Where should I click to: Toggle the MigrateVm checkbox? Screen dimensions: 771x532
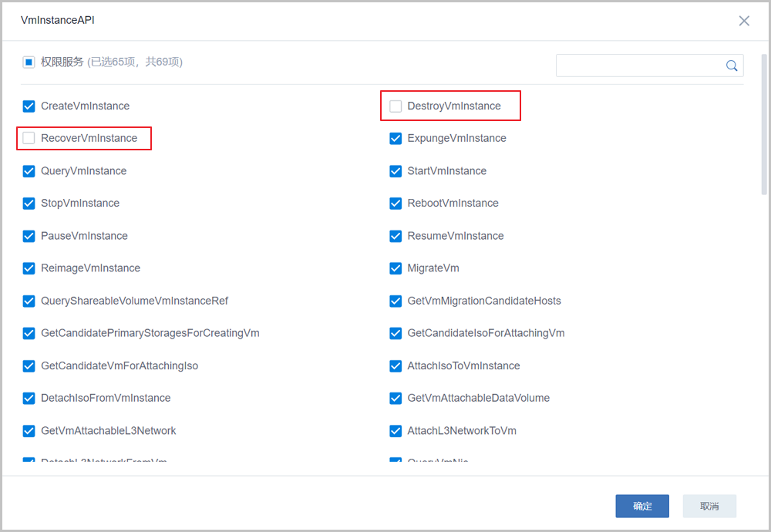click(x=396, y=268)
